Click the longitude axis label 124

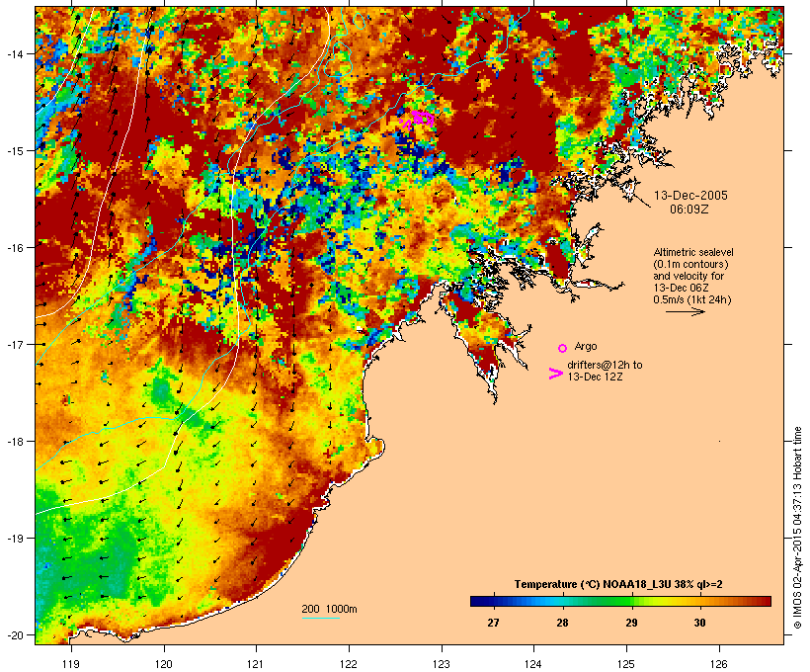pos(533,664)
